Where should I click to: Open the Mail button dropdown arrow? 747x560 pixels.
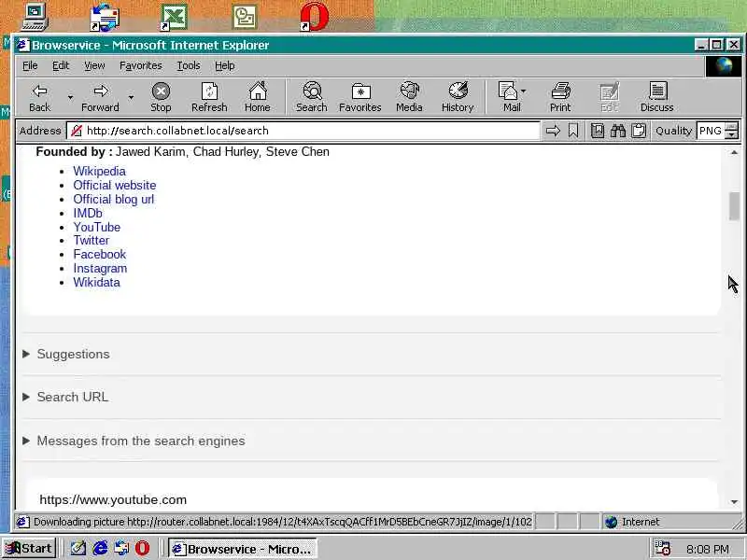coord(523,91)
